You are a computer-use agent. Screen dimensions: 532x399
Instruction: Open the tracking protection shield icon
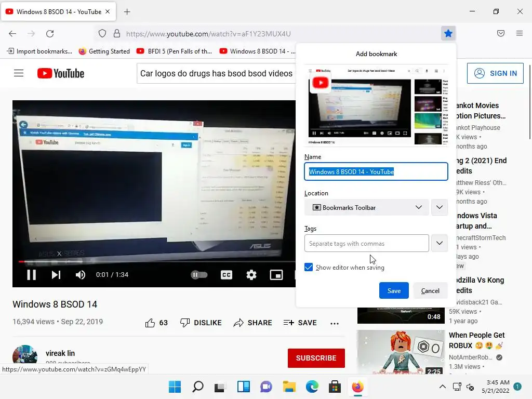[x=102, y=34]
